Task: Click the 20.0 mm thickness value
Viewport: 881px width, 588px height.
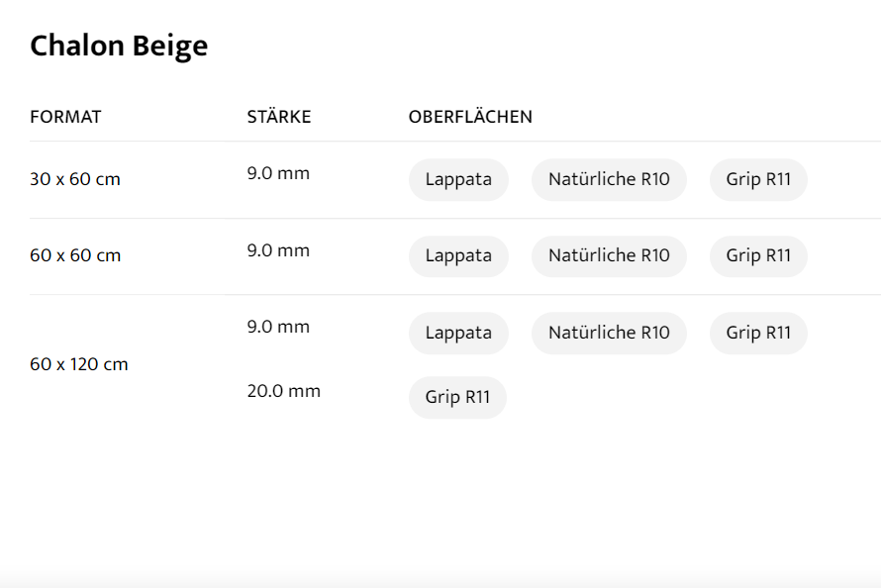Action: (284, 391)
